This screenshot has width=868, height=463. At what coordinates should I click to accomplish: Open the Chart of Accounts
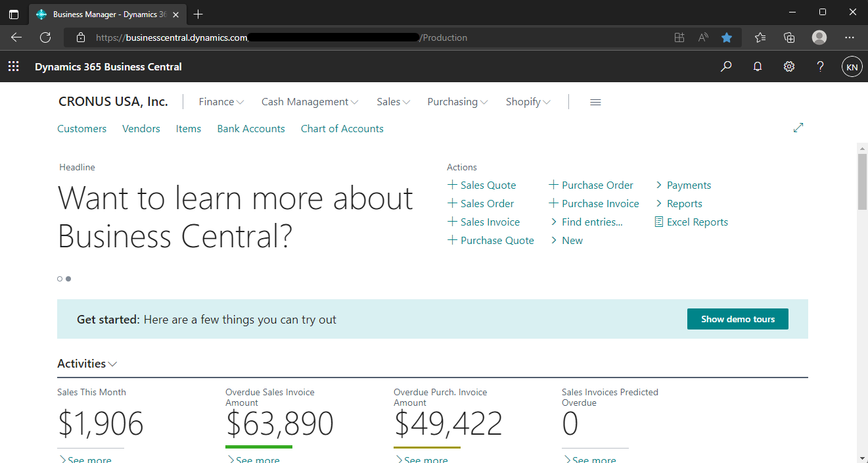click(x=342, y=129)
